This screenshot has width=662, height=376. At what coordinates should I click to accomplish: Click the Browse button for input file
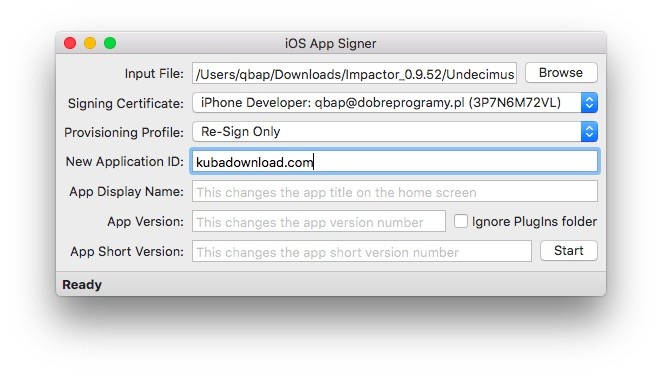pyautogui.click(x=561, y=73)
